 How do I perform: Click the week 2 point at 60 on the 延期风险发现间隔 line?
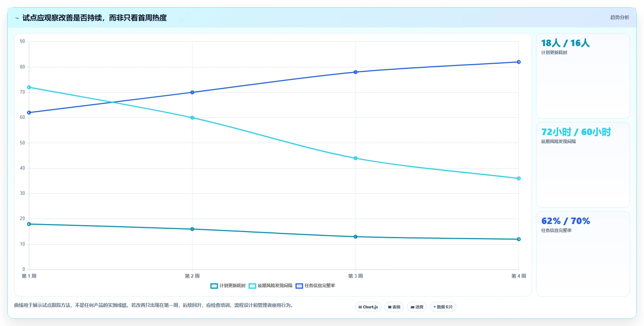pos(192,118)
